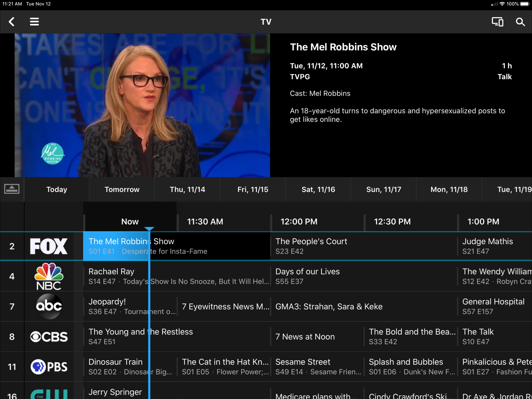Open 7 News at Noon listing
The height and width of the screenshot is (399, 532).
[317, 336]
